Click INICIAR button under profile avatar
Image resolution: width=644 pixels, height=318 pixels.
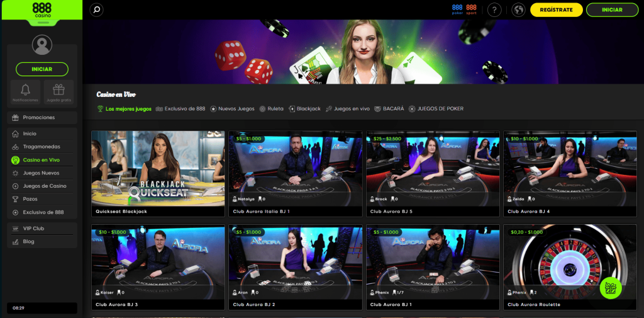point(42,69)
